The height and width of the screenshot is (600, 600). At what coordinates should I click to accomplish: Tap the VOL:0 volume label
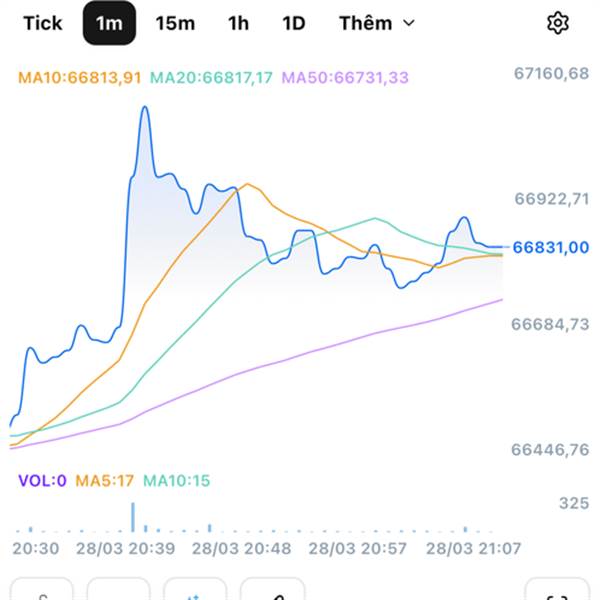pyautogui.click(x=42, y=481)
